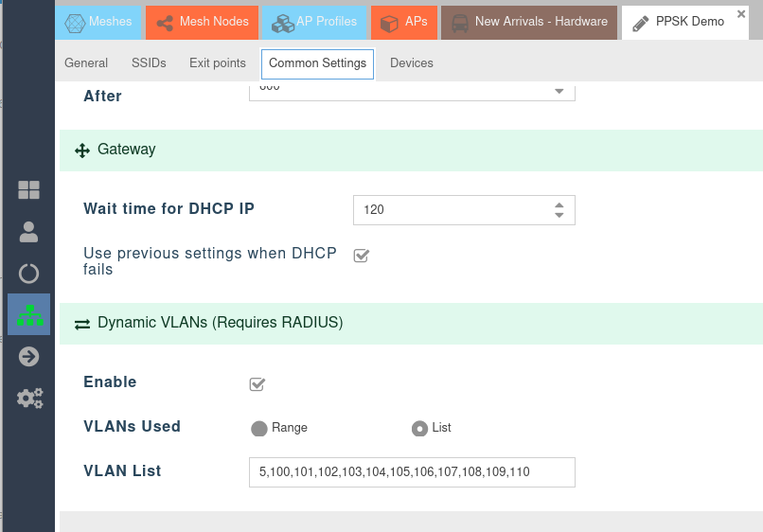Choose the List radio option
763x532 pixels.
coord(419,428)
